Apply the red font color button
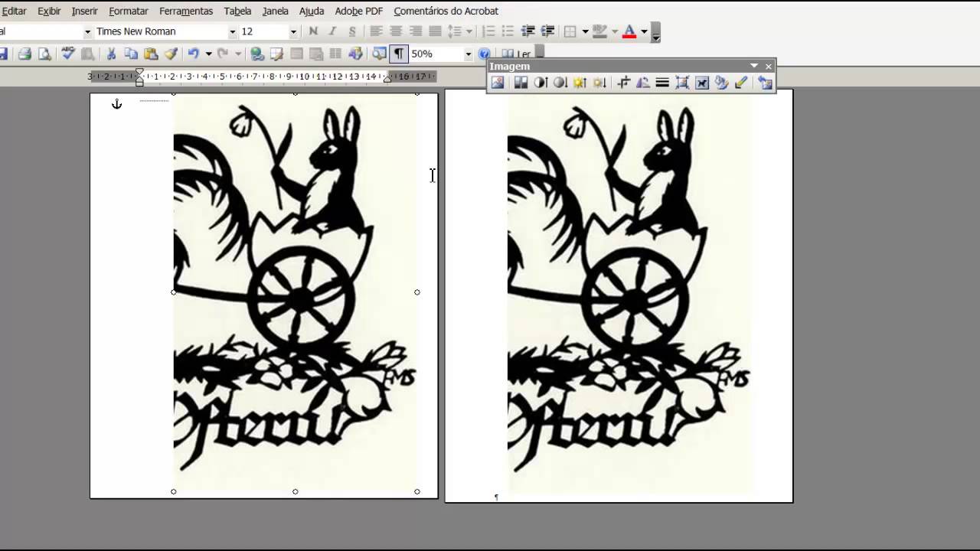 tap(629, 31)
